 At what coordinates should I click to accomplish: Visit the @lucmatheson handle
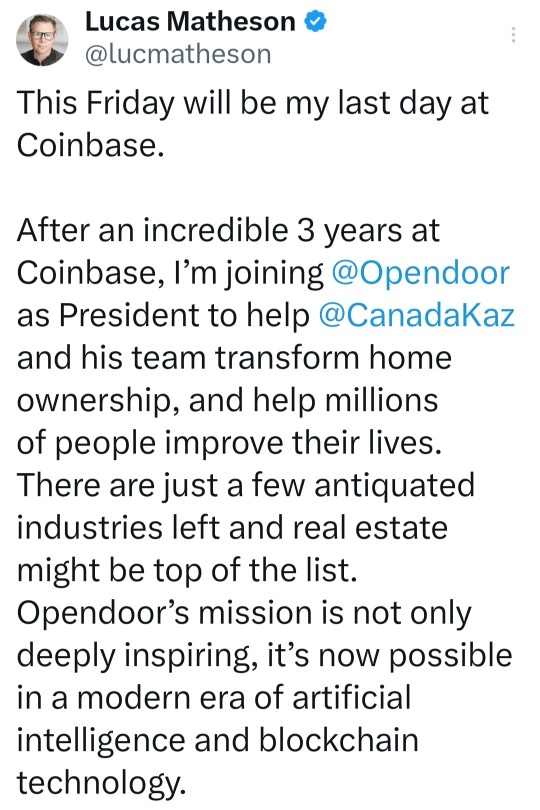pos(178,54)
